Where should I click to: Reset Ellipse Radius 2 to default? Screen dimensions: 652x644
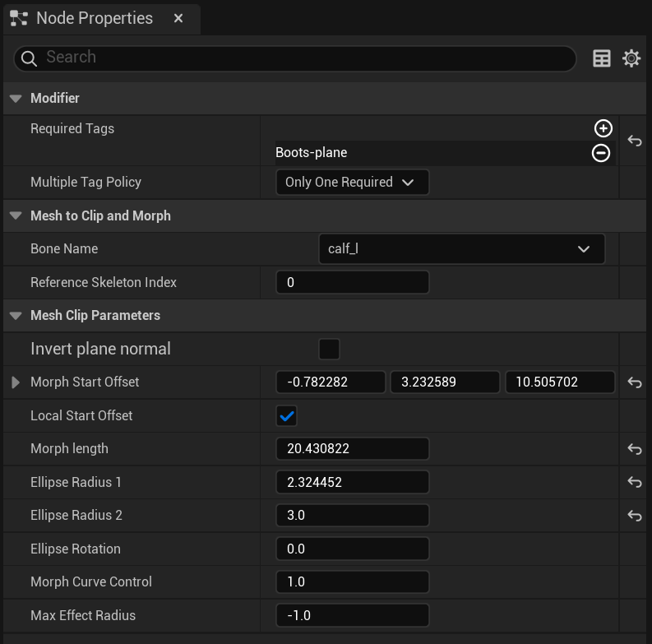(635, 515)
